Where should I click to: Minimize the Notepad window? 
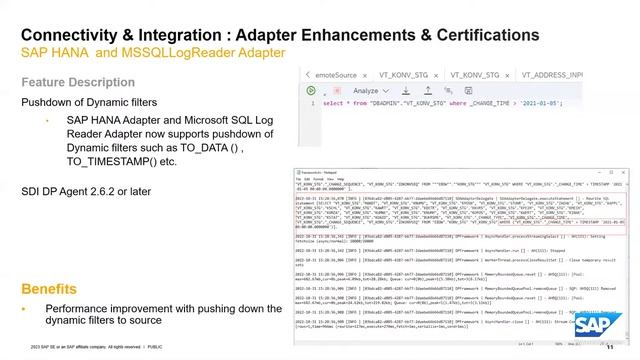click(x=599, y=172)
